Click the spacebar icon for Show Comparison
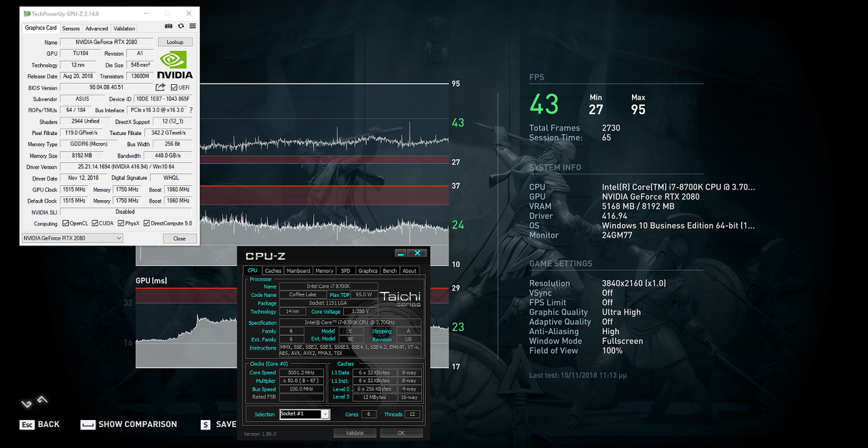 point(87,425)
